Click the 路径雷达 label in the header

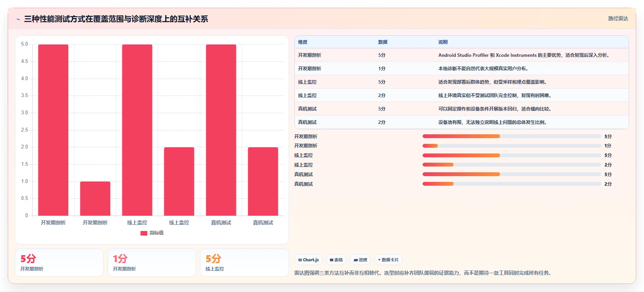click(x=618, y=18)
